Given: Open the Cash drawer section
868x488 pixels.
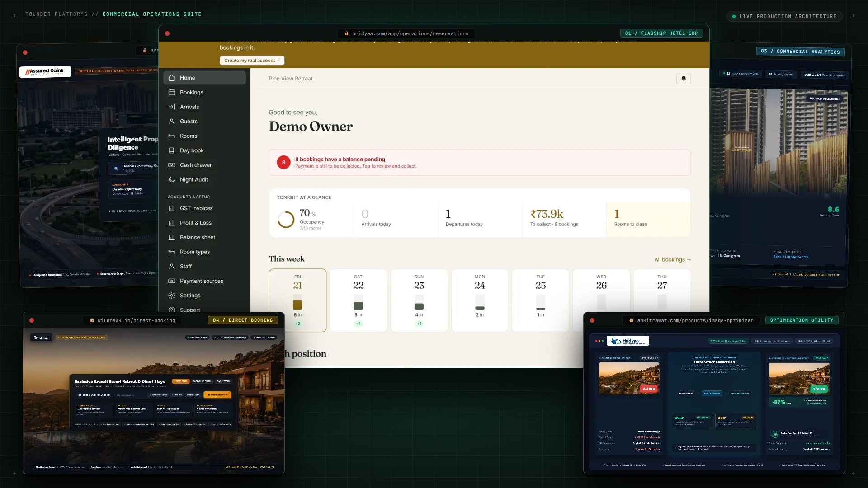Looking at the screenshot, I should [204, 165].
